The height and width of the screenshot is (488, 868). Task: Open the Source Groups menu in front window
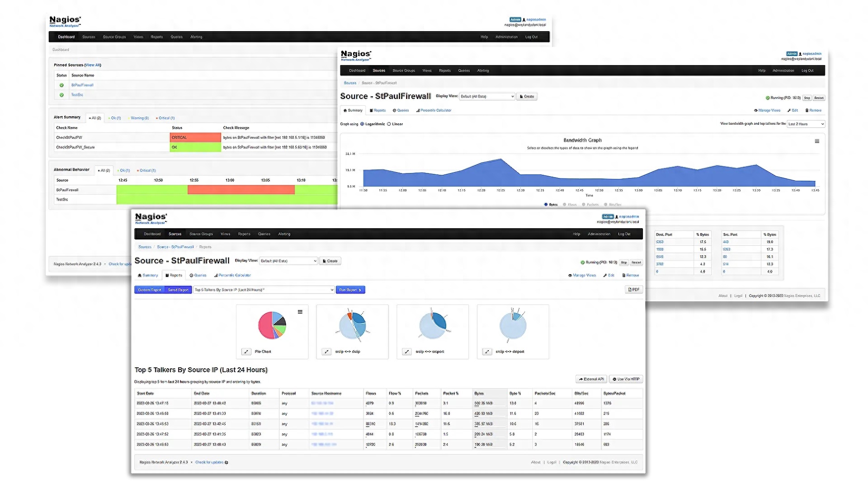tap(201, 234)
